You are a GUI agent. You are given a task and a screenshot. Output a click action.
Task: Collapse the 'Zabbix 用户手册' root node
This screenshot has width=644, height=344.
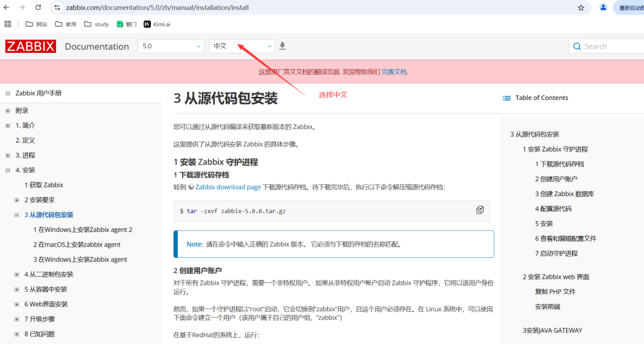point(8,93)
